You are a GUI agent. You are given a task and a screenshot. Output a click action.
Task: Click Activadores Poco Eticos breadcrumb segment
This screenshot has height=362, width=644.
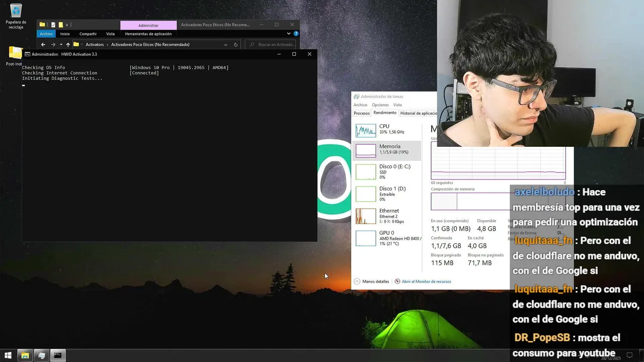150,45
